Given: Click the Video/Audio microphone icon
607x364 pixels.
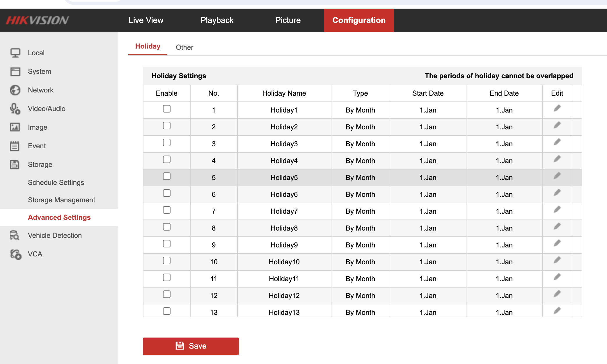Looking at the screenshot, I should tap(15, 109).
